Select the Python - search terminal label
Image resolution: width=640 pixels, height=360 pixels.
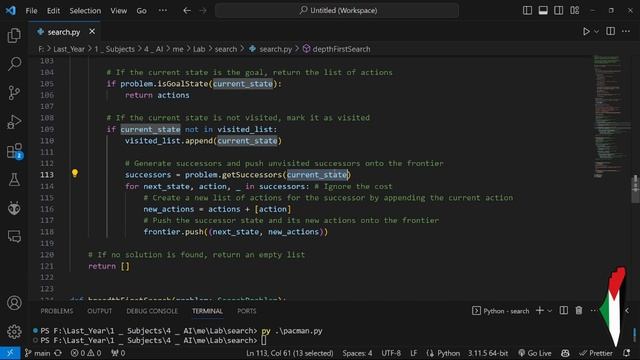(x=500, y=311)
